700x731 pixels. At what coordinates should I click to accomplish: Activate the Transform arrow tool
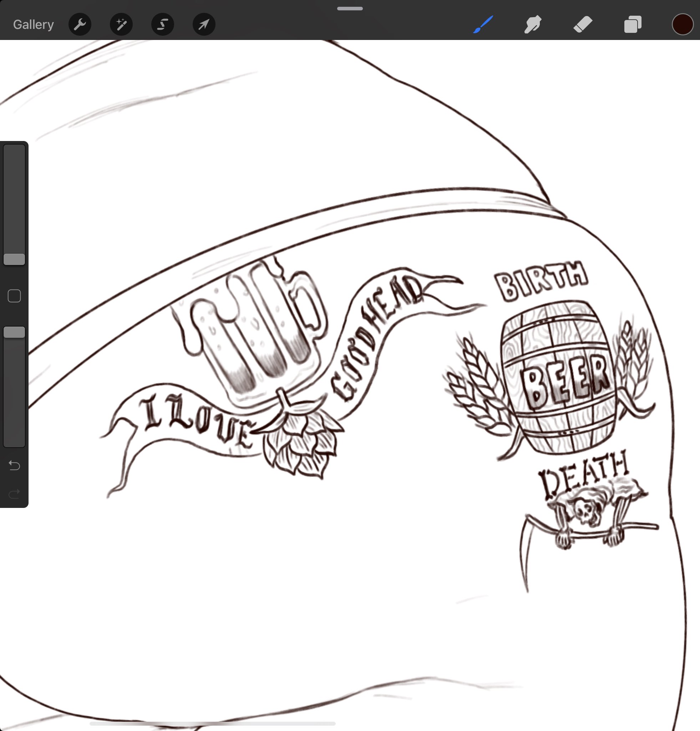coord(204,25)
